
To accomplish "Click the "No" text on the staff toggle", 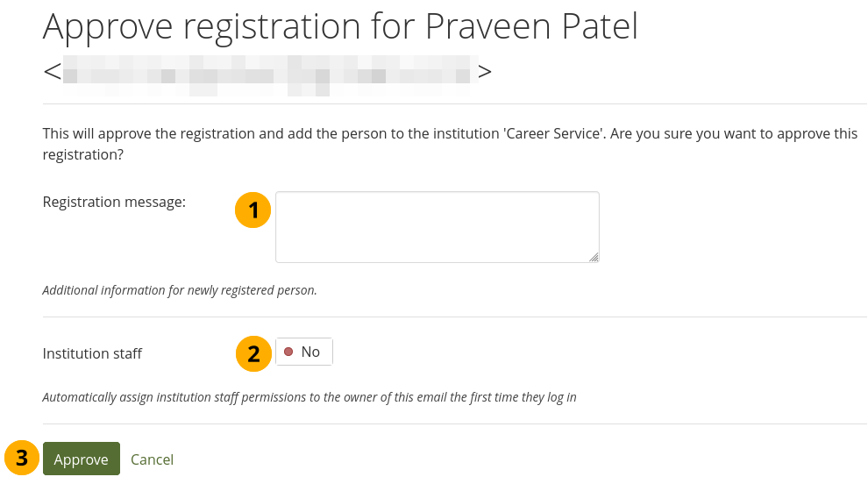I will click(x=310, y=352).
